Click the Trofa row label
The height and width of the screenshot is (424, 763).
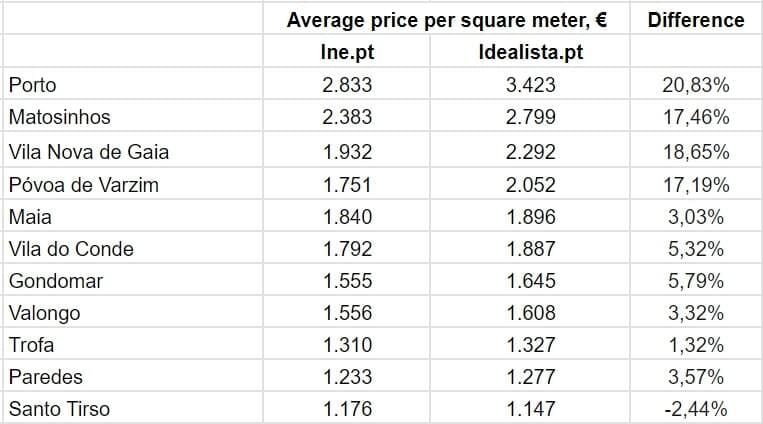pos(31,345)
